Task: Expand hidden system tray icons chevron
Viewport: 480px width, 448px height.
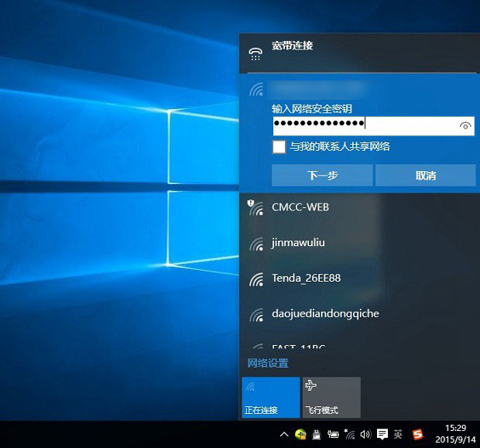Action: (284, 434)
